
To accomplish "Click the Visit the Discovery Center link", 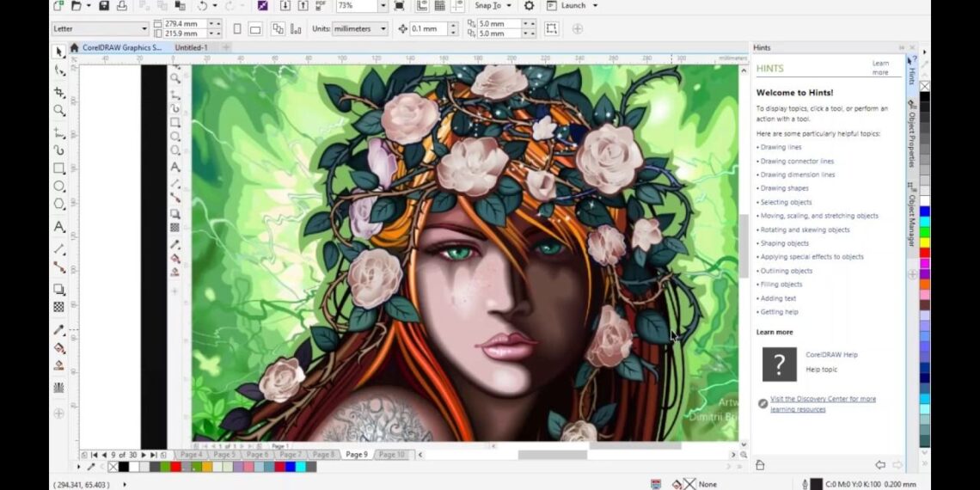I will (824, 404).
